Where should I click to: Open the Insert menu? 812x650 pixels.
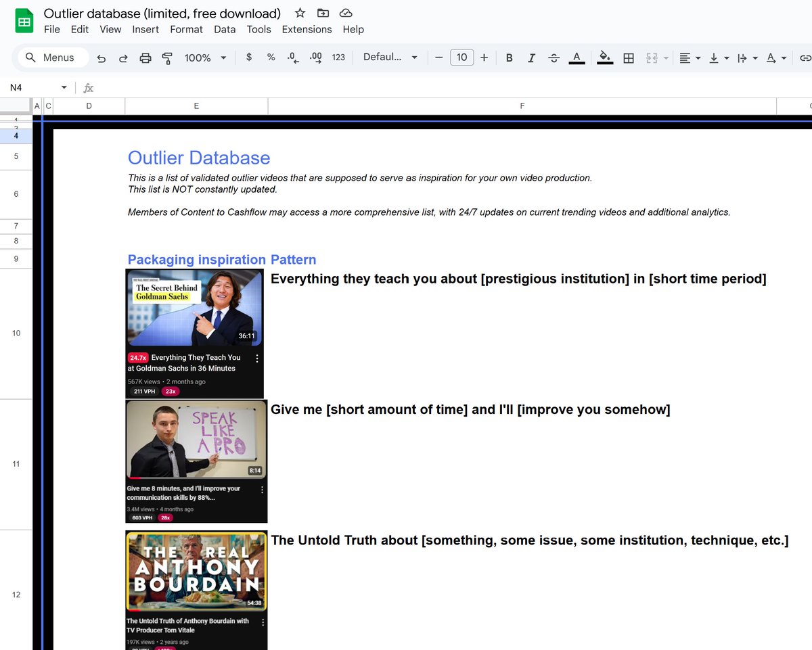145,29
